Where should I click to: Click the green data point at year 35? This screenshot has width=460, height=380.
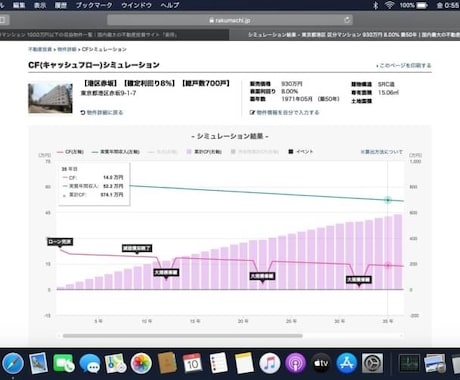click(388, 200)
